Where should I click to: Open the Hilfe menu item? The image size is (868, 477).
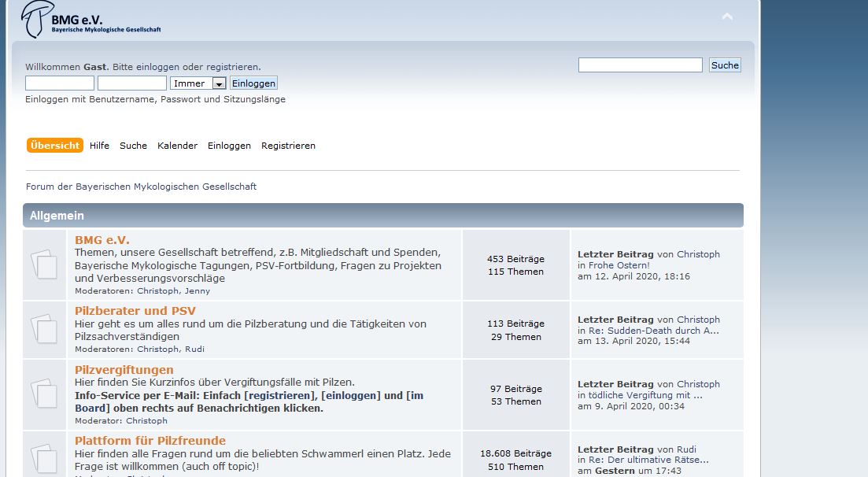[x=99, y=146]
